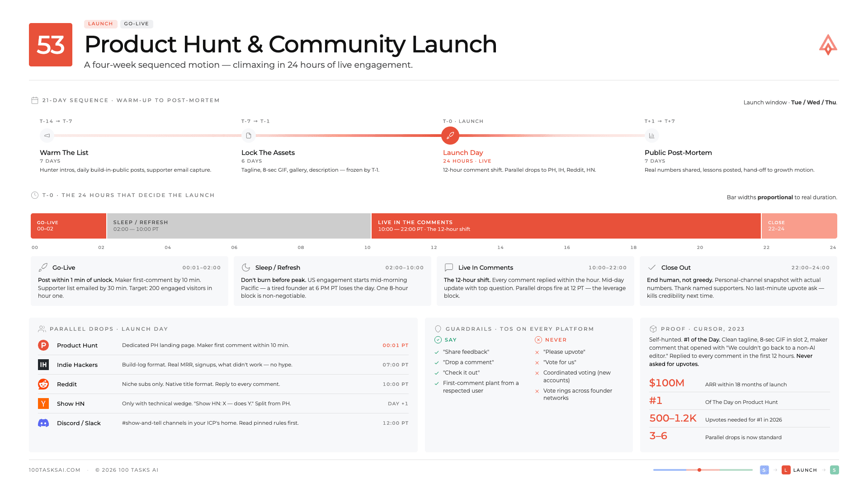Click the Discord / Slack row label
This screenshot has height=488, width=868.
pos(79,423)
